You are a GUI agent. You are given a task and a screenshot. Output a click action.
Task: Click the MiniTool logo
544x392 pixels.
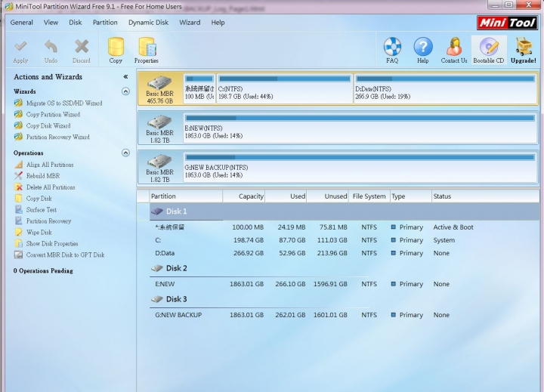(507, 23)
